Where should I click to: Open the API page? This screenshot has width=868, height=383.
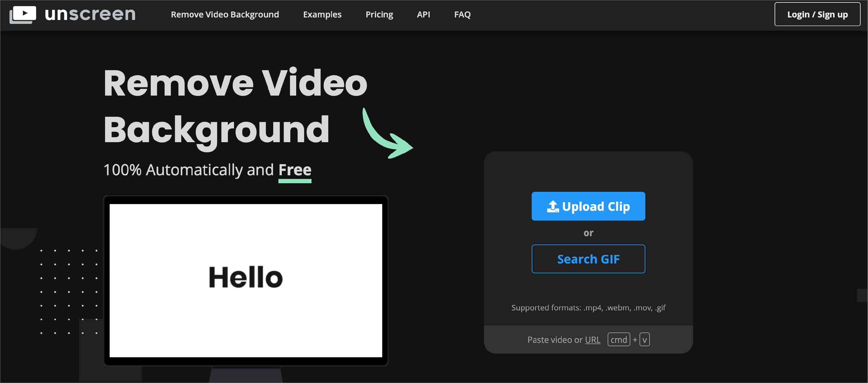(x=423, y=14)
